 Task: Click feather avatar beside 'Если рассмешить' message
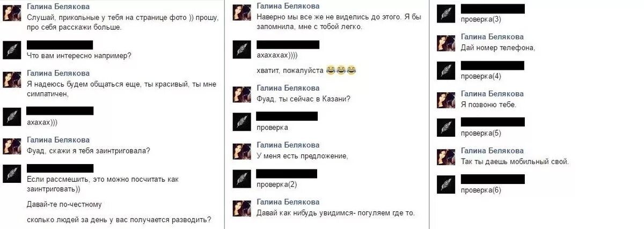click(x=12, y=173)
